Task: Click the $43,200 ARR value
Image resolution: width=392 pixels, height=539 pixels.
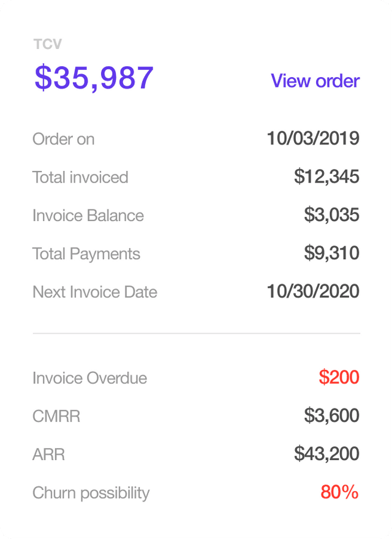Action: pos(326,453)
